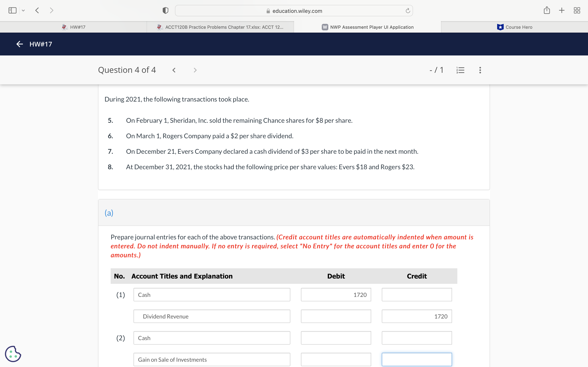Click the debit field for entry (2) Cash
The width and height of the screenshot is (588, 367).
click(x=336, y=338)
